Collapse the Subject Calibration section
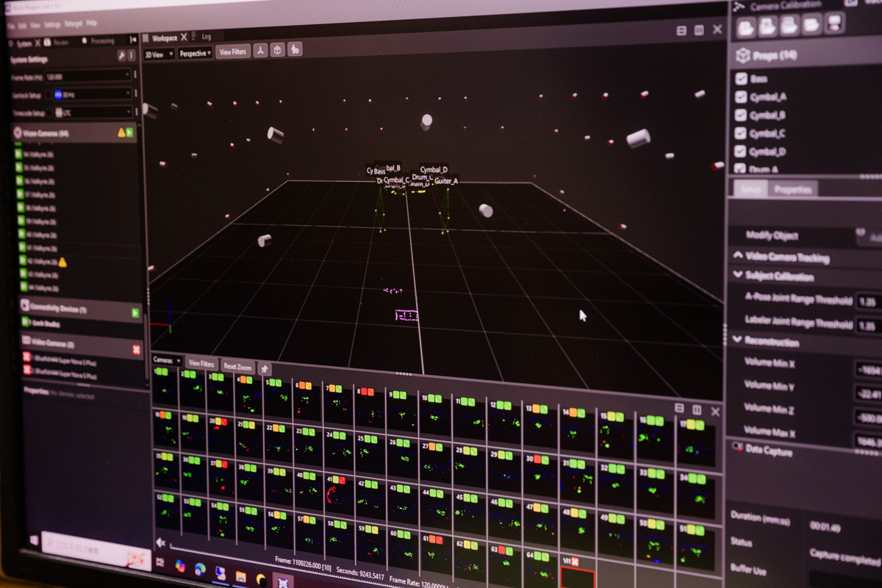 [737, 276]
